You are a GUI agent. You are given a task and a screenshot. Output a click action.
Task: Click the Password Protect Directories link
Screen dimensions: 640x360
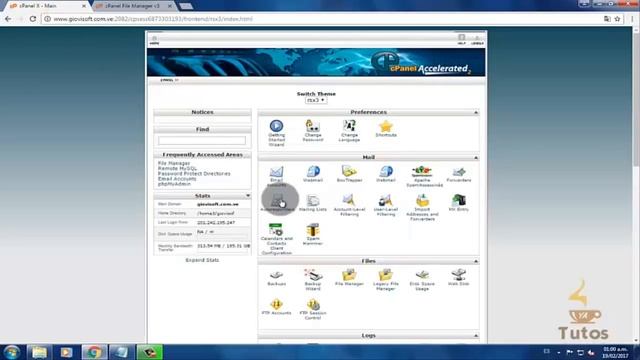click(194, 173)
